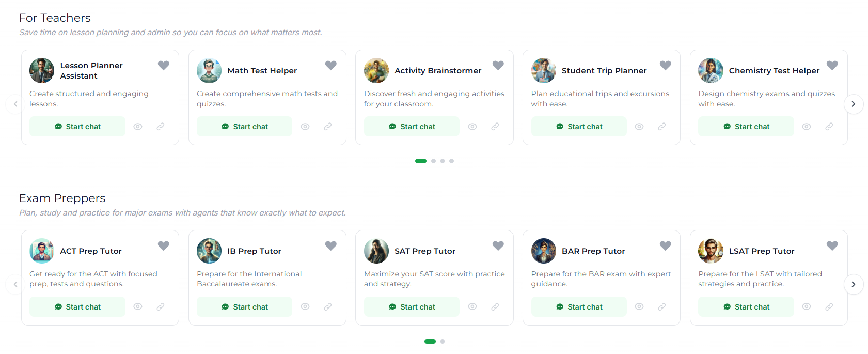Screen dimensions: 868x354
Task: Favorite the Lesson Planner Assistant with heart icon
Action: (x=164, y=65)
